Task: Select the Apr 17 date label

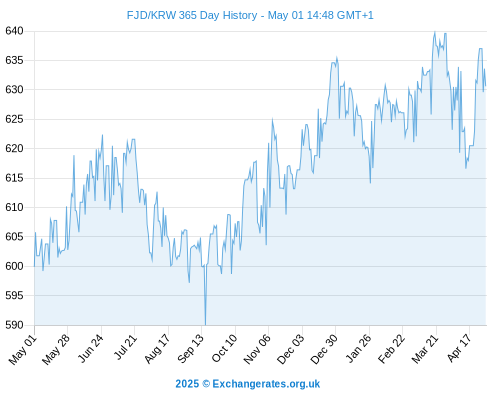Action: pyautogui.click(x=459, y=348)
